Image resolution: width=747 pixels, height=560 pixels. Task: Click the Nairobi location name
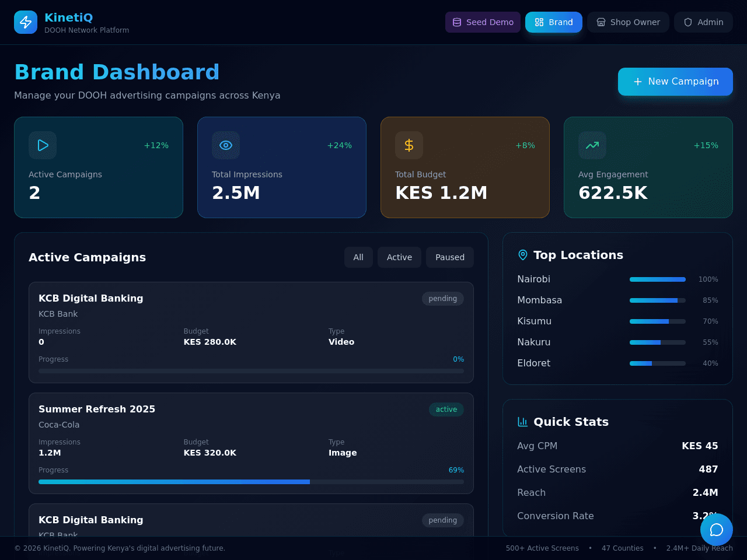click(533, 279)
